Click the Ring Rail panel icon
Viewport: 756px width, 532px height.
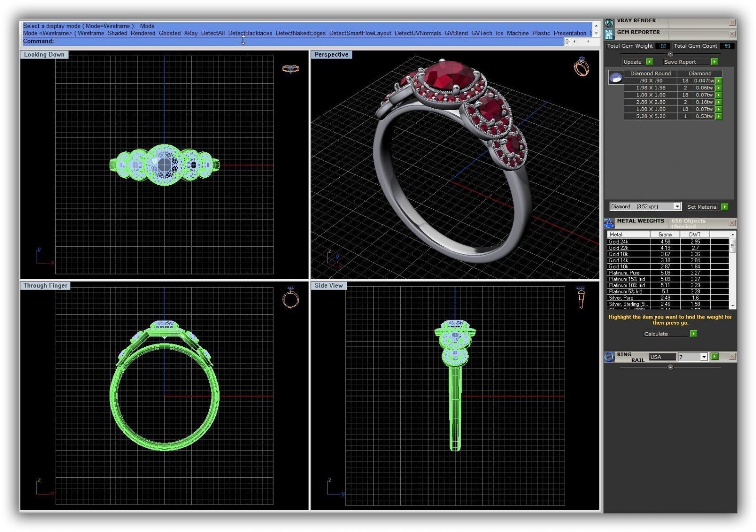coord(610,357)
